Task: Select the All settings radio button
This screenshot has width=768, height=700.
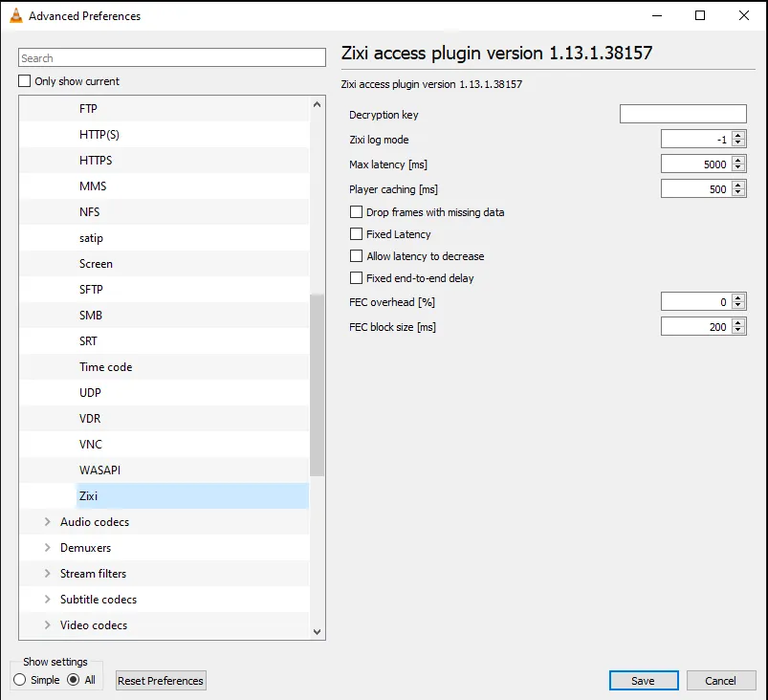Action: (x=74, y=680)
